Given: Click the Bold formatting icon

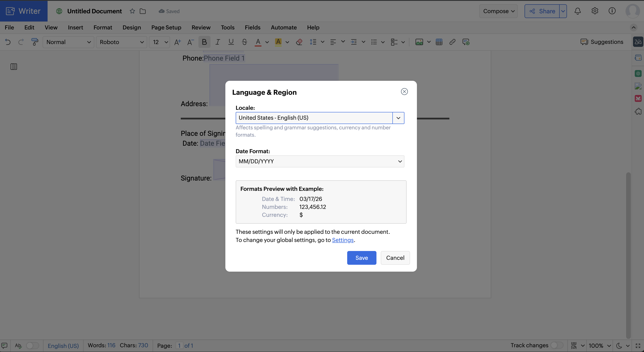Looking at the screenshot, I should tap(204, 42).
